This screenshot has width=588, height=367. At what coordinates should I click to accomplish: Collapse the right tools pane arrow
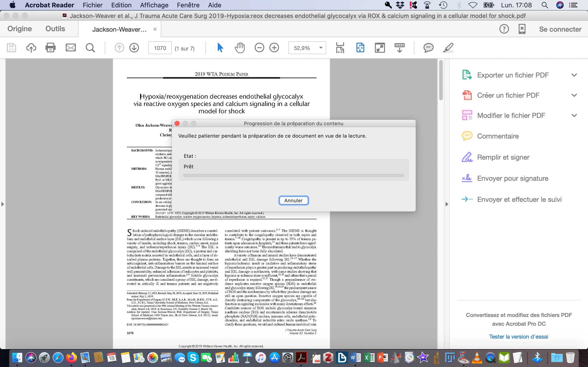[x=447, y=204]
